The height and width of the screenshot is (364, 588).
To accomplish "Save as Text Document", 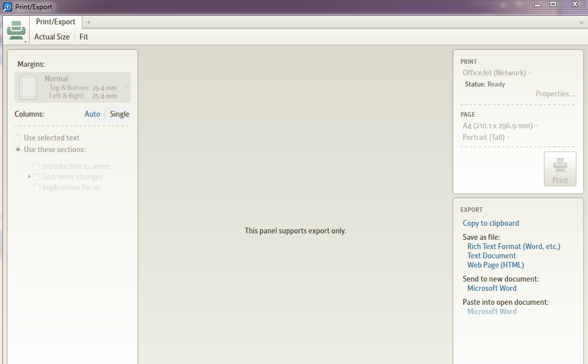I will point(491,255).
